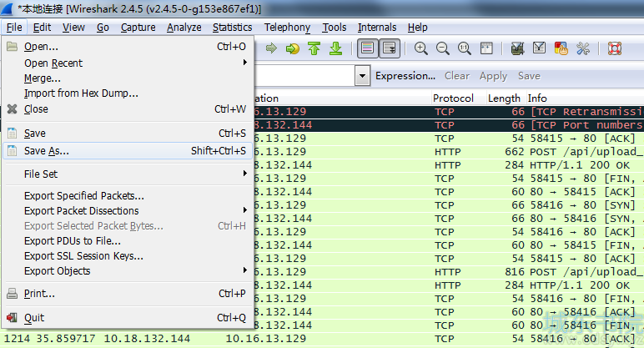Select Export SSL Session Keys...
The width and height of the screenshot is (644, 348).
coord(128,256)
